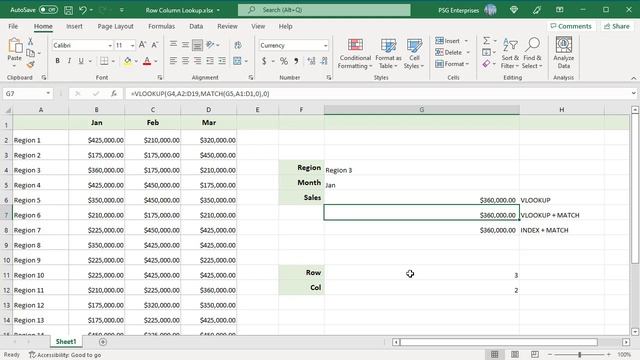Viewport: 640px width, 360px height.
Task: Click the Fill Color bucket swatch
Action: pyautogui.click(x=128, y=62)
